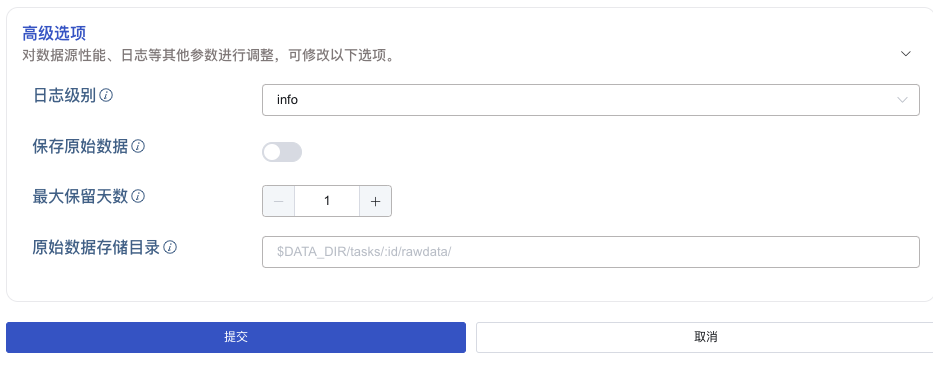The image size is (933, 368).
Task: Click the info icon beside 日志级别
Action: pyautogui.click(x=106, y=95)
